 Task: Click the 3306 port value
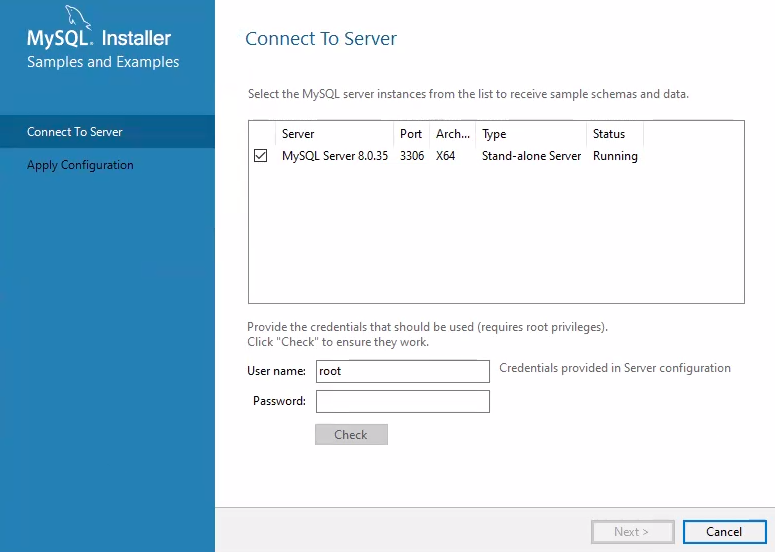412,156
